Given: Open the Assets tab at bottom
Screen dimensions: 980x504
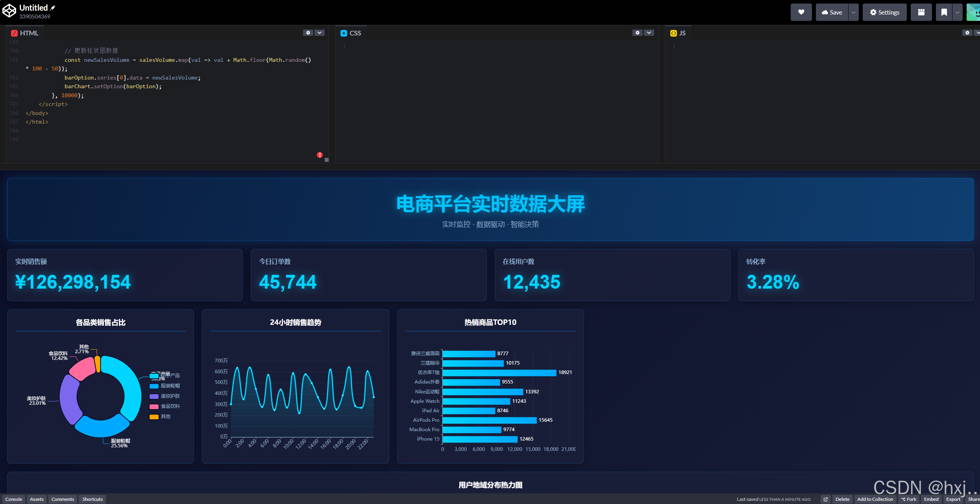Looking at the screenshot, I should coord(37,499).
